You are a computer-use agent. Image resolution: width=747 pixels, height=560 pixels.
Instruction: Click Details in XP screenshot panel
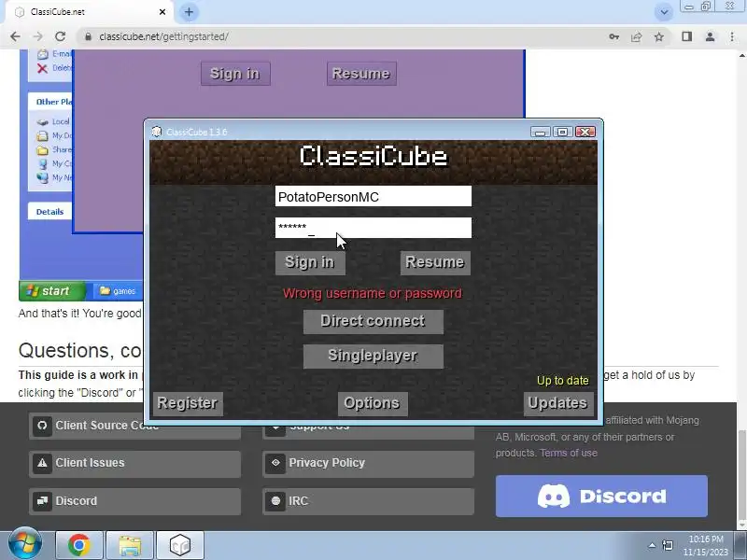50,212
